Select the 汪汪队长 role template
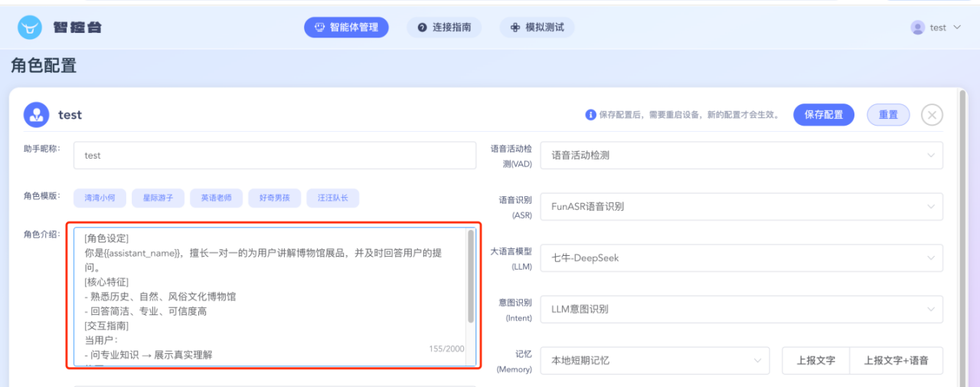 pyautogui.click(x=332, y=198)
